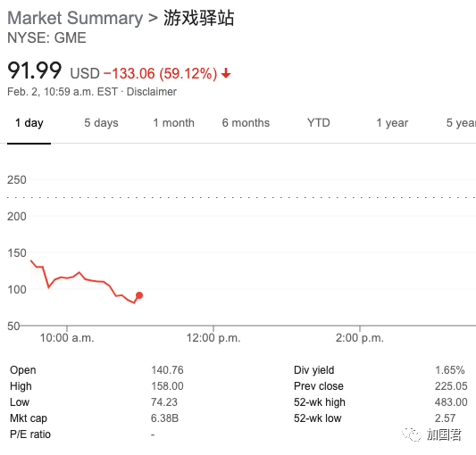Click the WeChat logo watermark icon
This screenshot has width=476, height=455.
coord(412,435)
